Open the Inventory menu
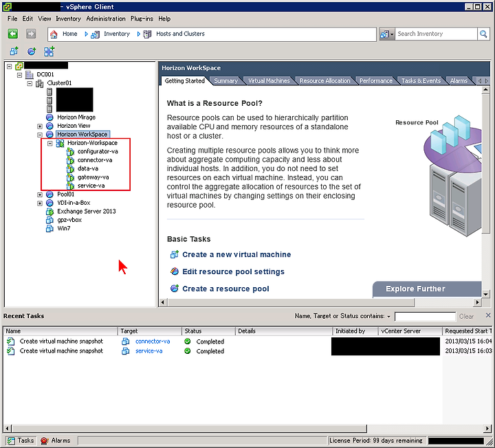This screenshot has height=448, width=495. tap(69, 19)
